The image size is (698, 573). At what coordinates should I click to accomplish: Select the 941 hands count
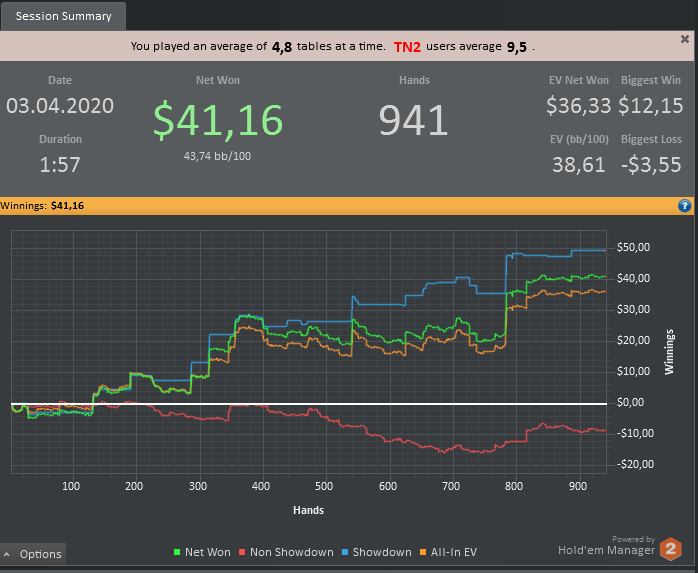(413, 120)
